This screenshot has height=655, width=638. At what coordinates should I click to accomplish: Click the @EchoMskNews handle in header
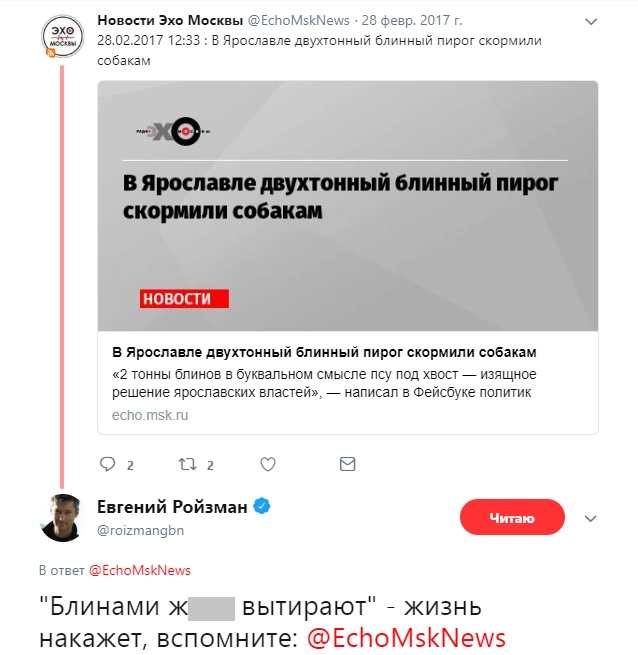[x=296, y=20]
